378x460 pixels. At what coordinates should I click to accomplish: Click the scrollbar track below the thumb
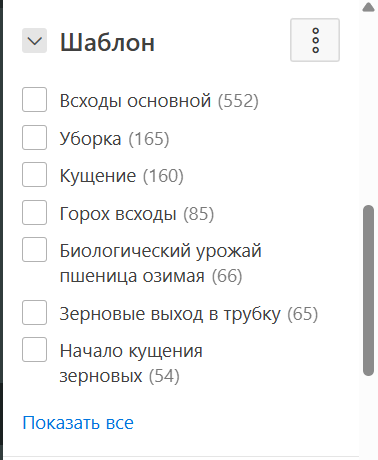(368, 417)
